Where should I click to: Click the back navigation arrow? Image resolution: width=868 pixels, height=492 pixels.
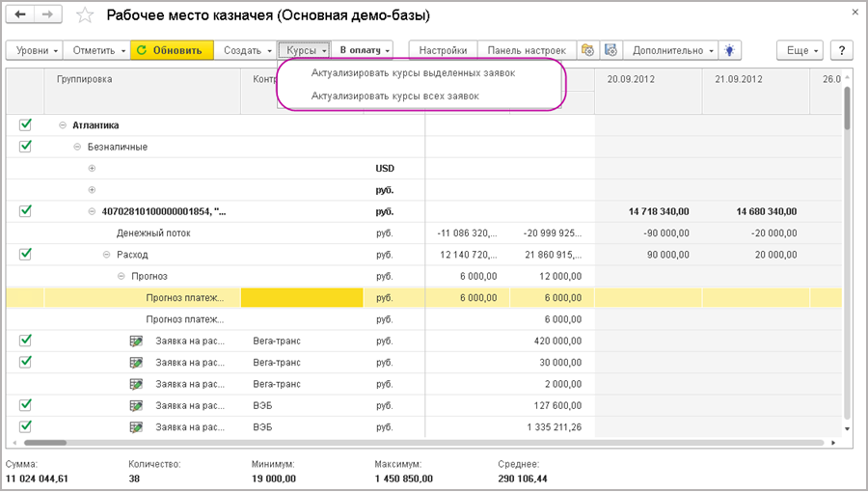(22, 15)
